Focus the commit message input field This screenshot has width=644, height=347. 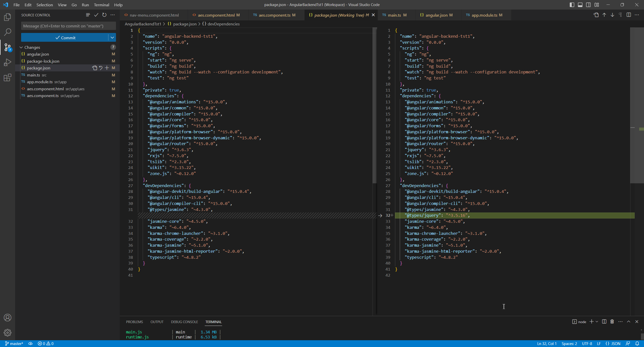[x=68, y=26]
